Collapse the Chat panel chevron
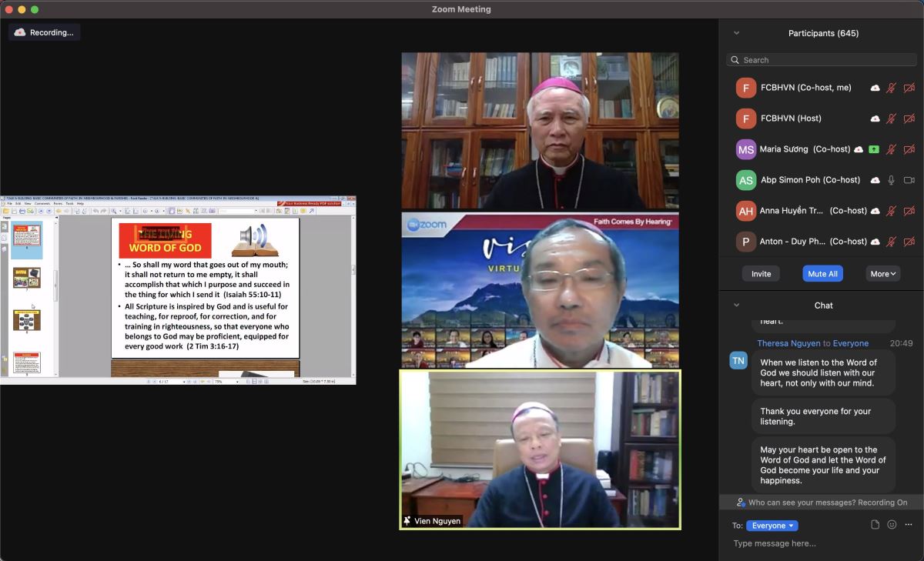Image resolution: width=924 pixels, height=561 pixels. (x=737, y=306)
